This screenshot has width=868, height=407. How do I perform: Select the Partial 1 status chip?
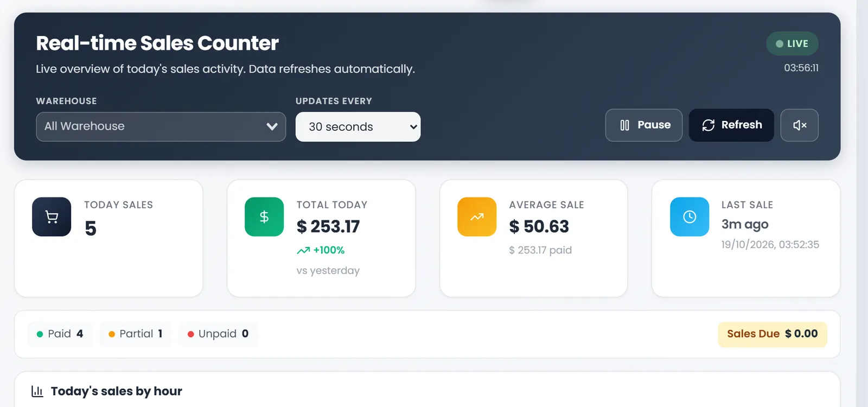(135, 334)
